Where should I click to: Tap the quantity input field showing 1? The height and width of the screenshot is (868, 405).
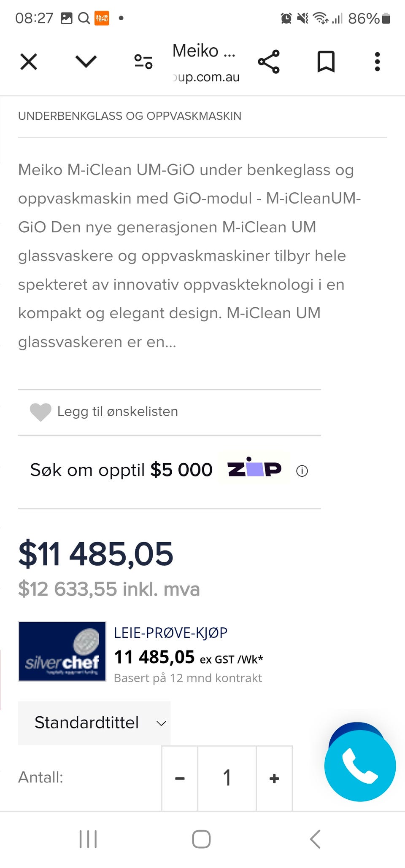227,778
